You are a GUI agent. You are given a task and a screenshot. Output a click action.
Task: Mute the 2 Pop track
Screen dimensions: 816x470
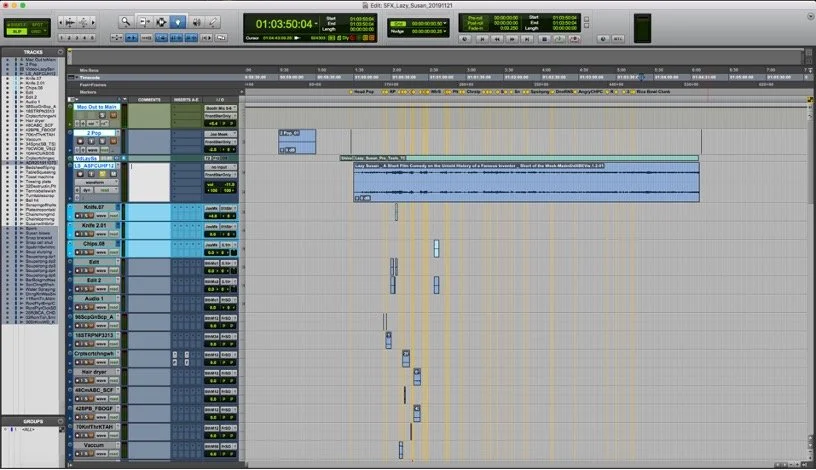(113, 141)
